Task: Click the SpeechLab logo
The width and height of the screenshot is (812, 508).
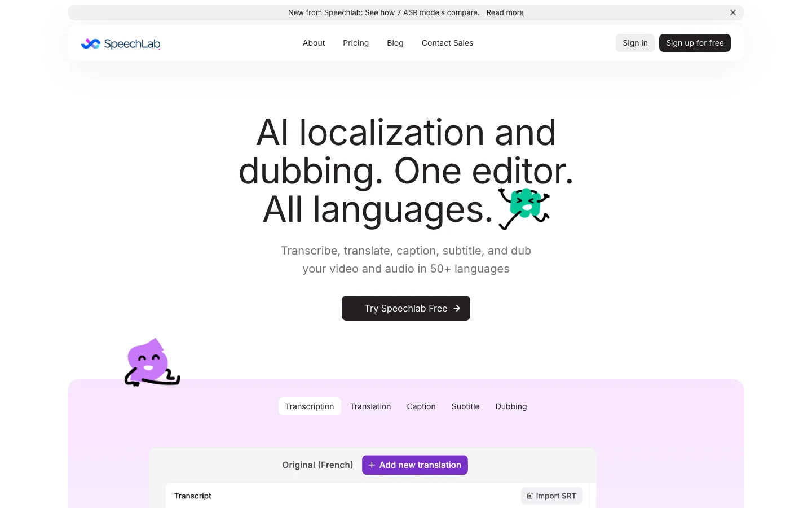Action: [x=121, y=43]
